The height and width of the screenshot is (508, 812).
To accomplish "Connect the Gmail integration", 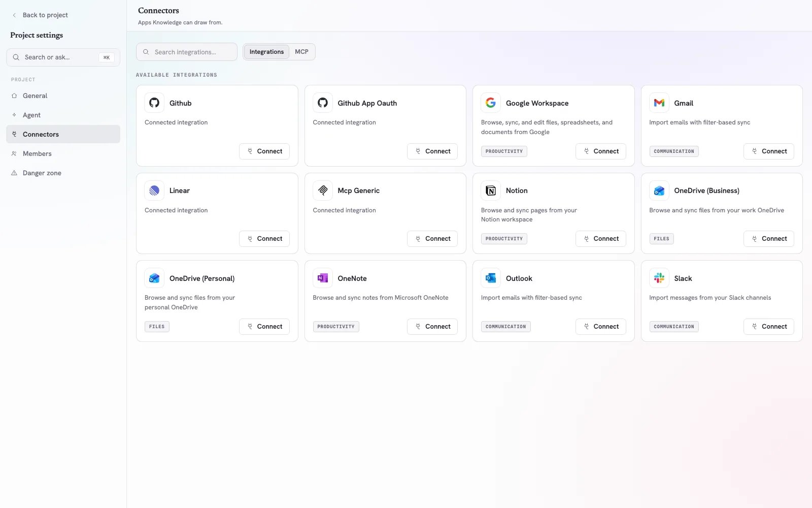I will coord(769,151).
